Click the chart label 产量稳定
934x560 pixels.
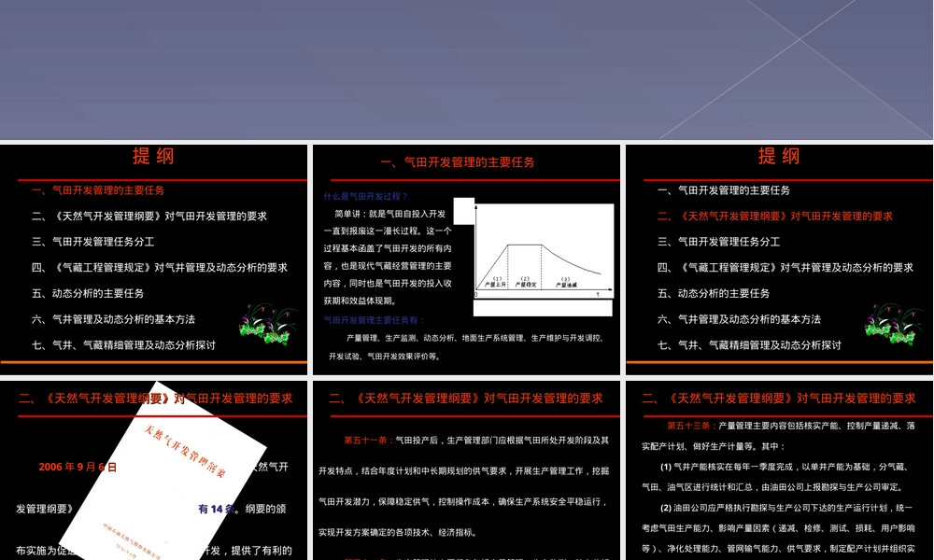(525, 285)
